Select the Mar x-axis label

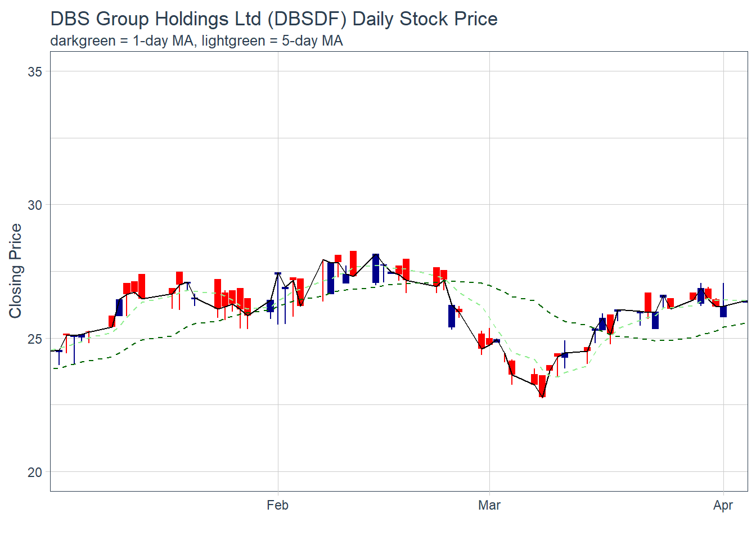click(489, 505)
